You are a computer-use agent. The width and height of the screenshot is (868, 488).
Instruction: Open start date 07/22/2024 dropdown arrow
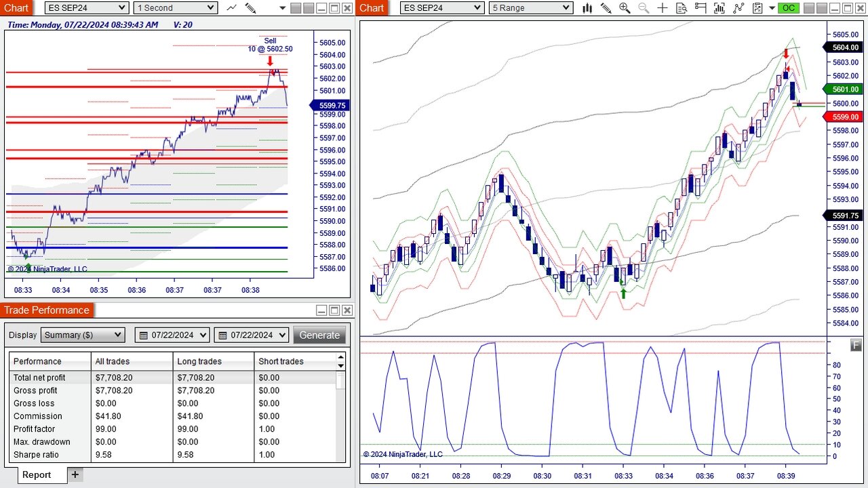coord(203,335)
